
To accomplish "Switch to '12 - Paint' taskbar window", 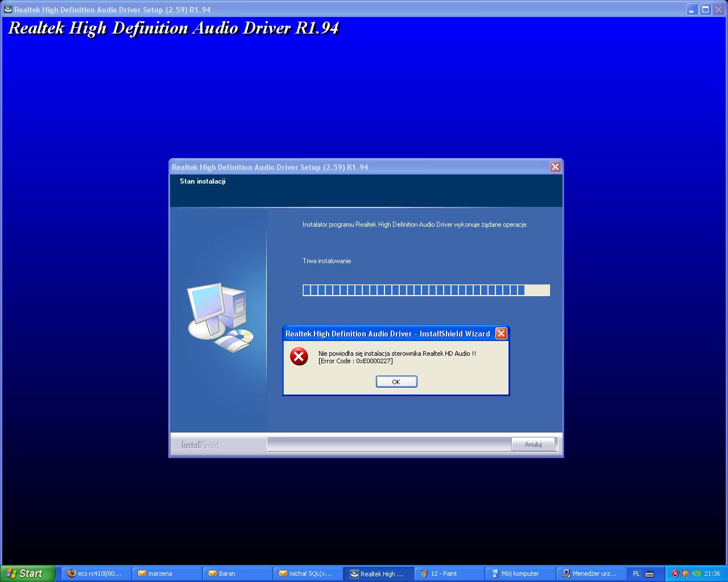I will (x=450, y=573).
